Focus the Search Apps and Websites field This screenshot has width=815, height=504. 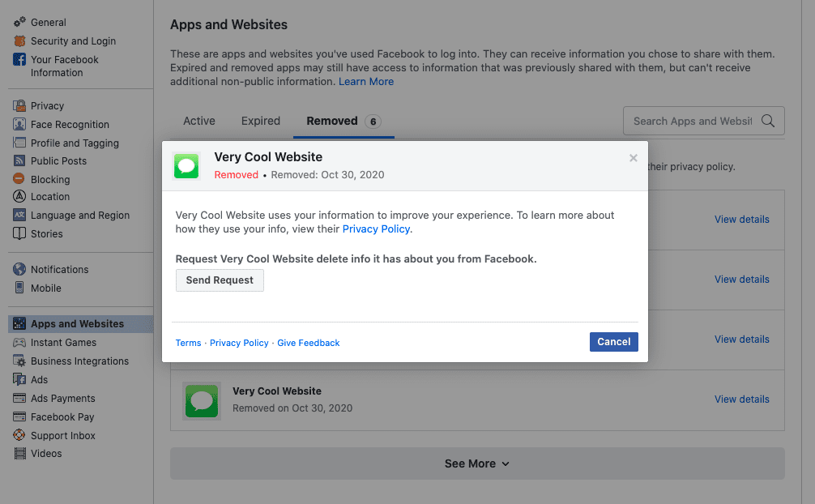pyautogui.click(x=693, y=122)
